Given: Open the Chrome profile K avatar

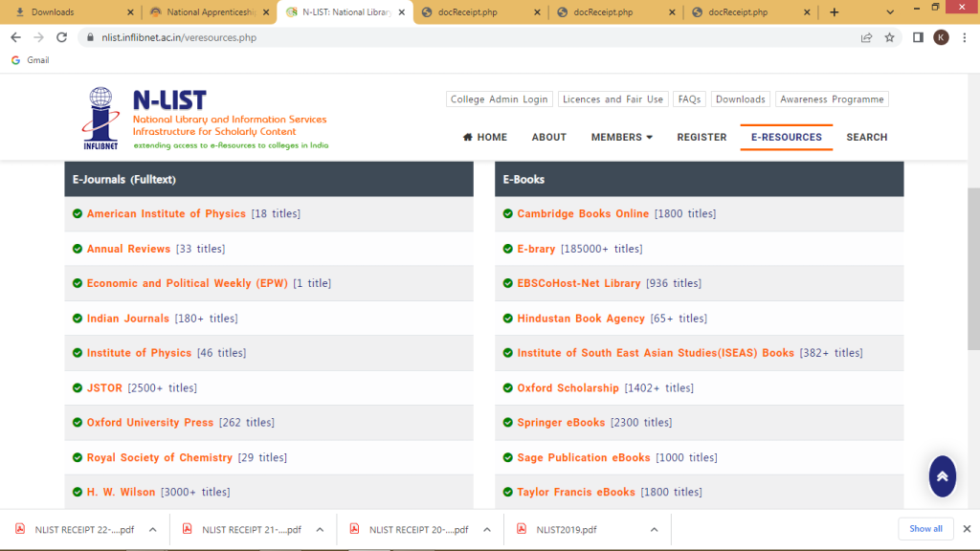Looking at the screenshot, I should [941, 37].
